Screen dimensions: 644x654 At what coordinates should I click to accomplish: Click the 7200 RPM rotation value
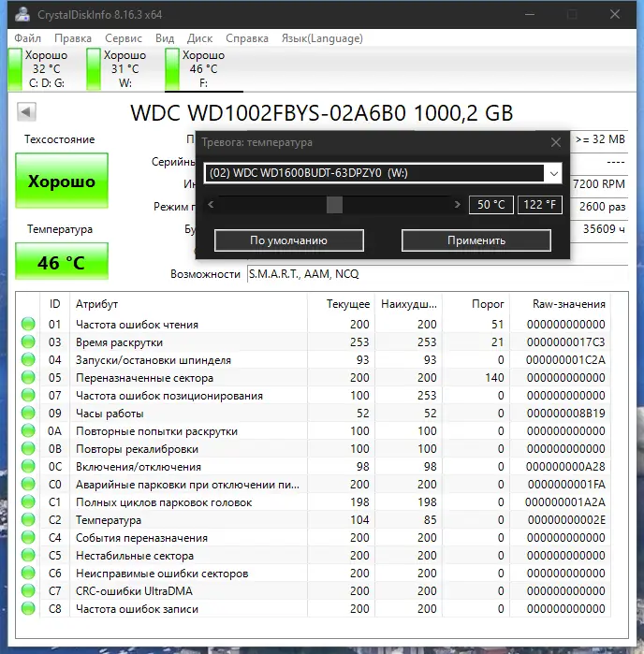click(599, 184)
